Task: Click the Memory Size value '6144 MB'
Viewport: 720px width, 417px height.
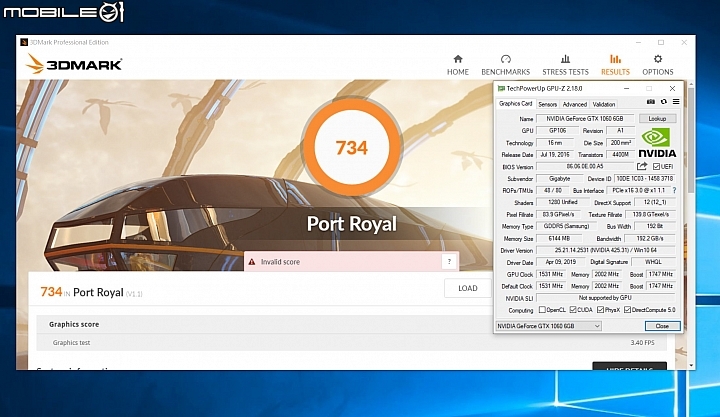Action: (559, 238)
